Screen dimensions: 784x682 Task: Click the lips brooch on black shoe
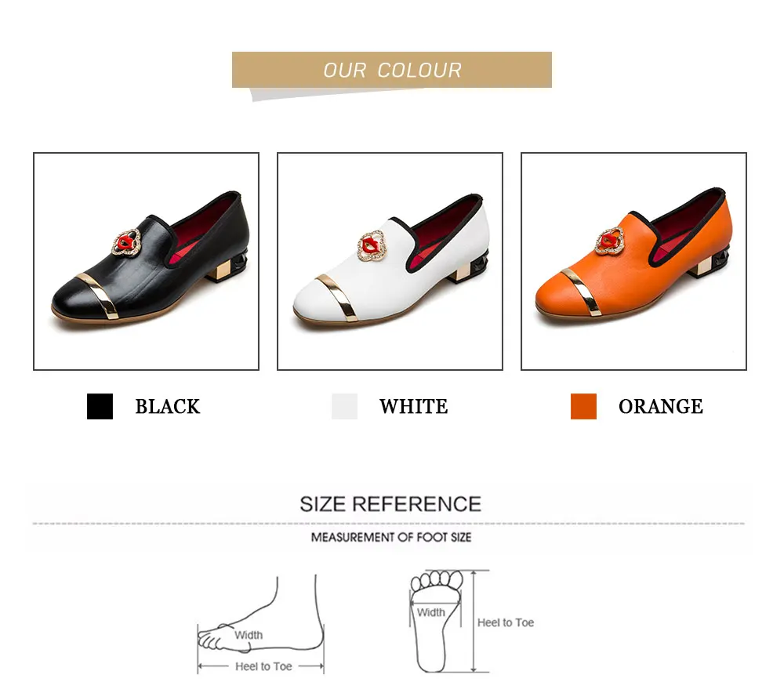click(126, 242)
